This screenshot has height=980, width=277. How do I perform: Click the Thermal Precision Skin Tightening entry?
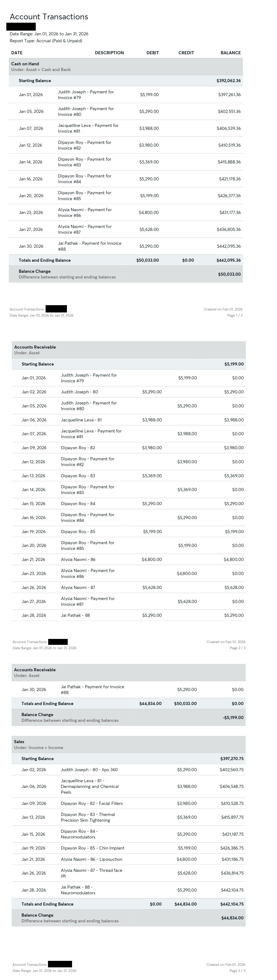click(87, 817)
